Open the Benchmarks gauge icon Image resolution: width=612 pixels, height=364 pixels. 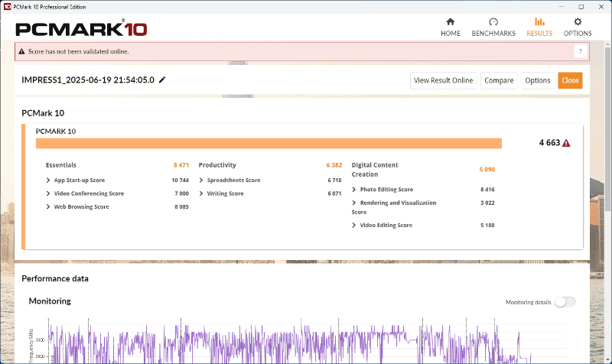(x=493, y=22)
